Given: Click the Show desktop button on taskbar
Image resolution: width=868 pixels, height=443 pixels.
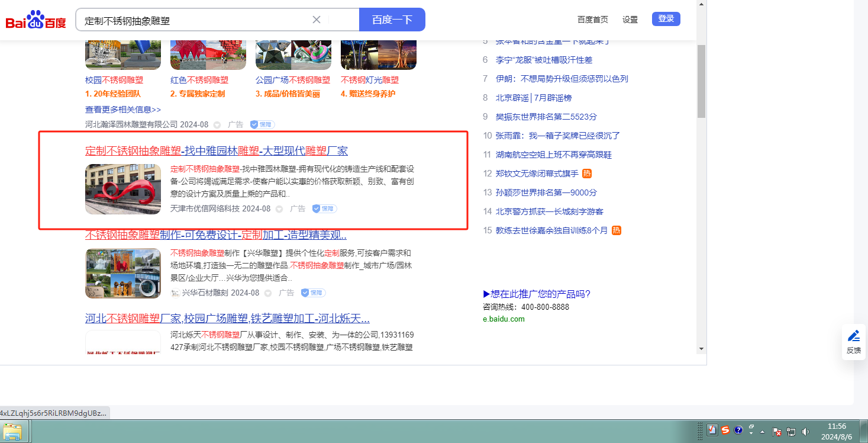Looking at the screenshot, I should pyautogui.click(x=864, y=431).
